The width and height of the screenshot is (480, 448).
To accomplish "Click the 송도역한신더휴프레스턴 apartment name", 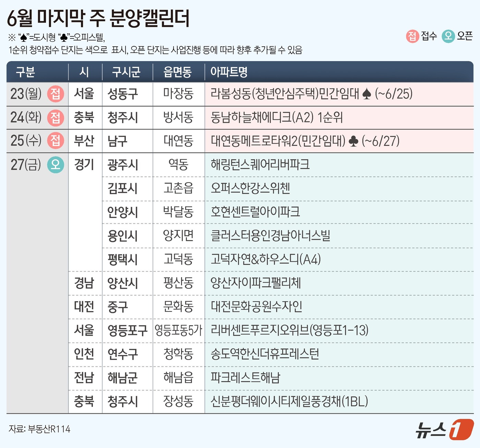I will pyautogui.click(x=265, y=354).
